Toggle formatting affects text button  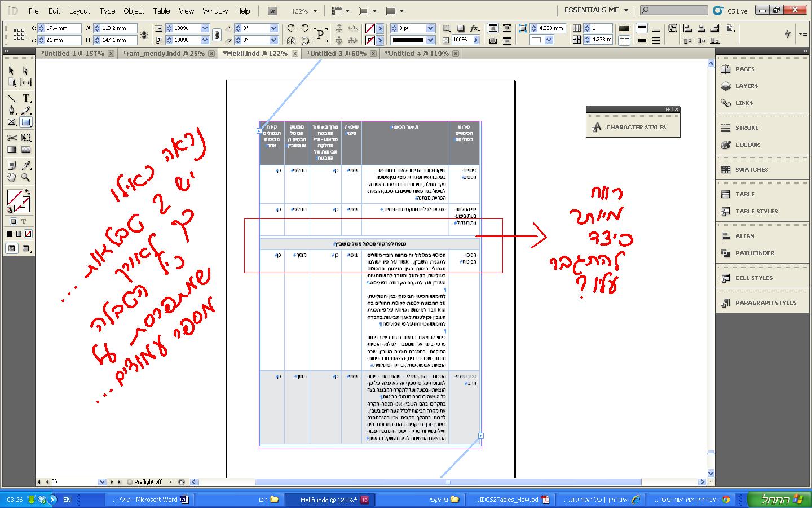pos(24,221)
